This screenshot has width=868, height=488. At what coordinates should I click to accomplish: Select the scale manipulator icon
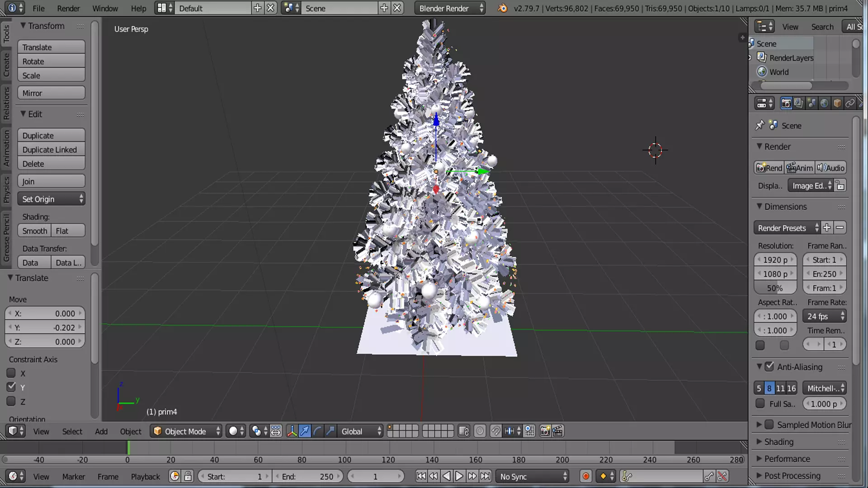(330, 431)
